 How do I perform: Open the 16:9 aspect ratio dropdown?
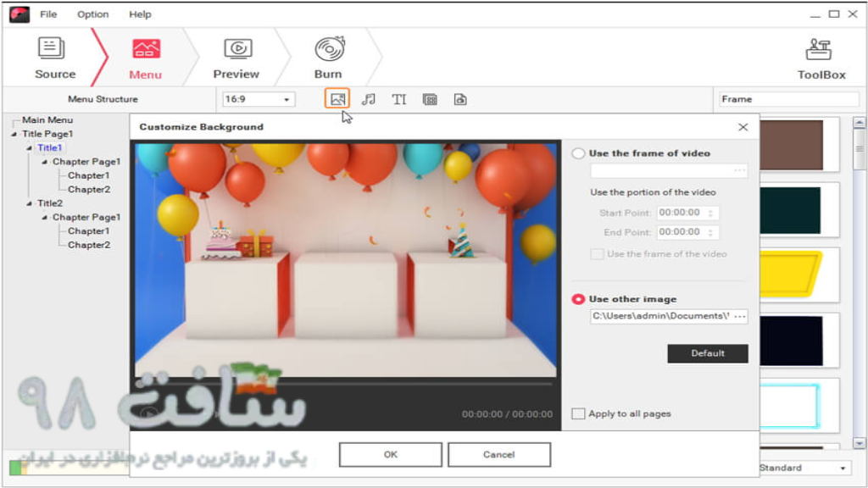point(258,99)
